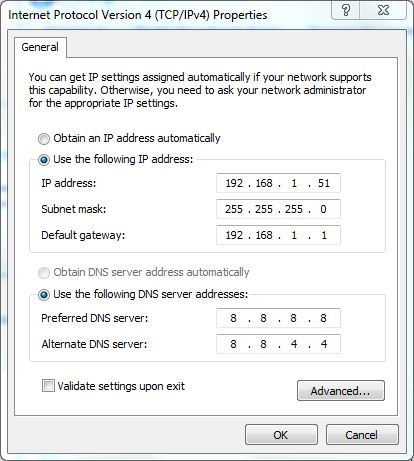Confirm with the OK button

[281, 435]
